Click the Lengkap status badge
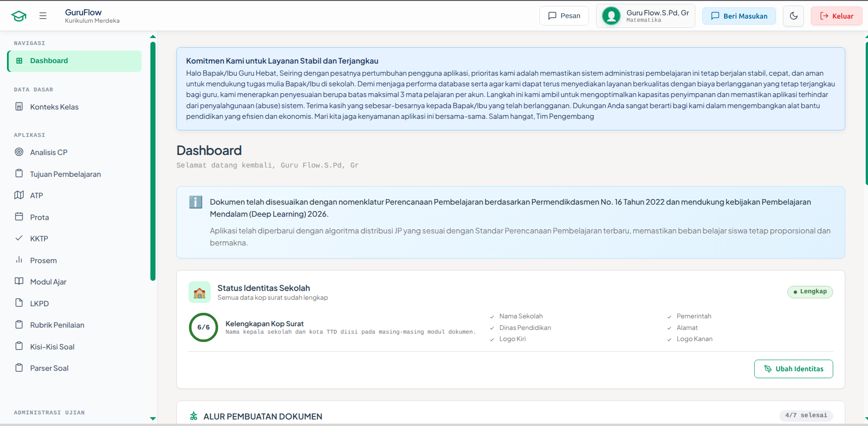The height and width of the screenshot is (426, 868). [810, 291]
